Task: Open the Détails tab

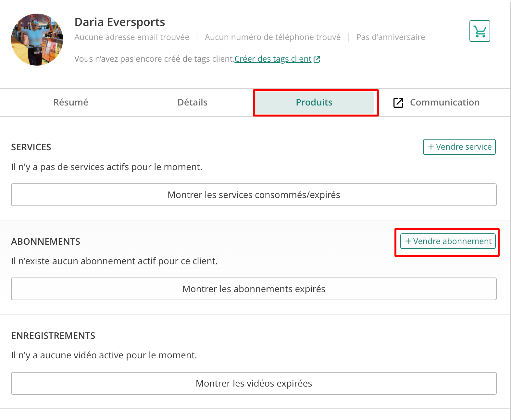Action: pyautogui.click(x=193, y=103)
